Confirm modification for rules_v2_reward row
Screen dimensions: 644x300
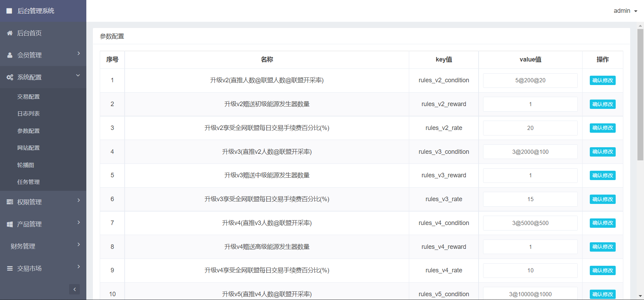click(x=603, y=104)
